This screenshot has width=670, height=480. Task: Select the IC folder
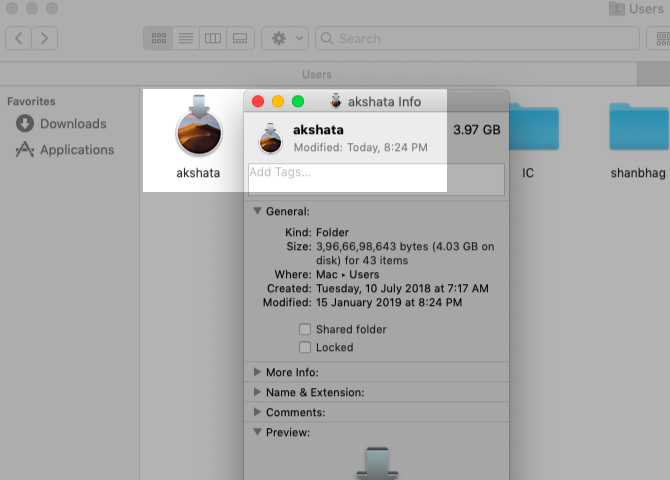[533, 127]
